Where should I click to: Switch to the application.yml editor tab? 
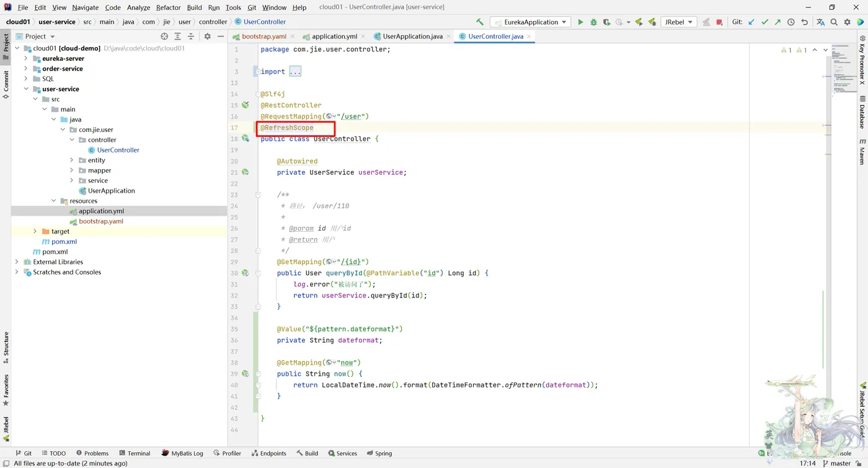point(334,37)
